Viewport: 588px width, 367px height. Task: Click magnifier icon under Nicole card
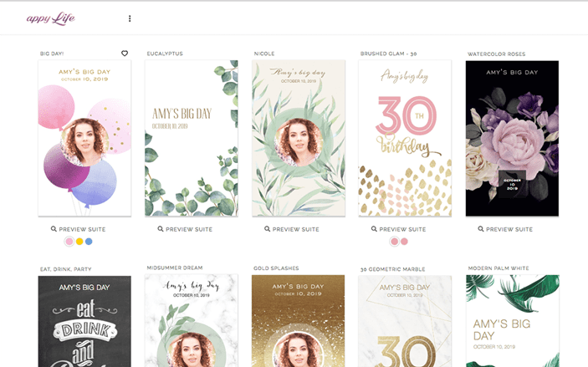point(268,229)
